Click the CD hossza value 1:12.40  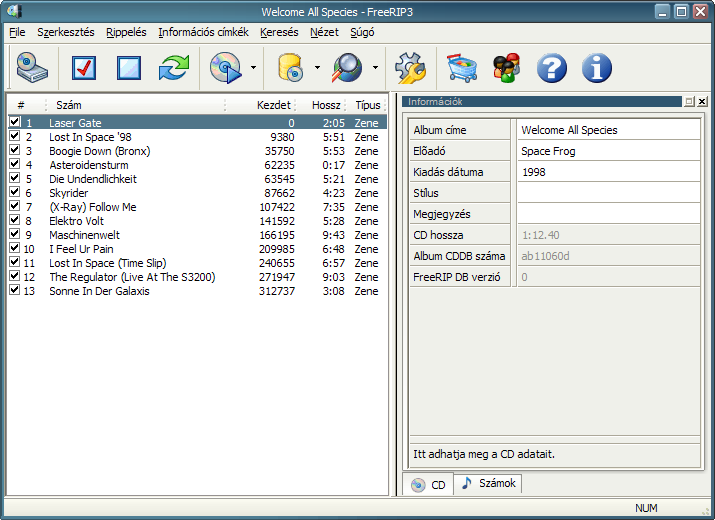540,235
